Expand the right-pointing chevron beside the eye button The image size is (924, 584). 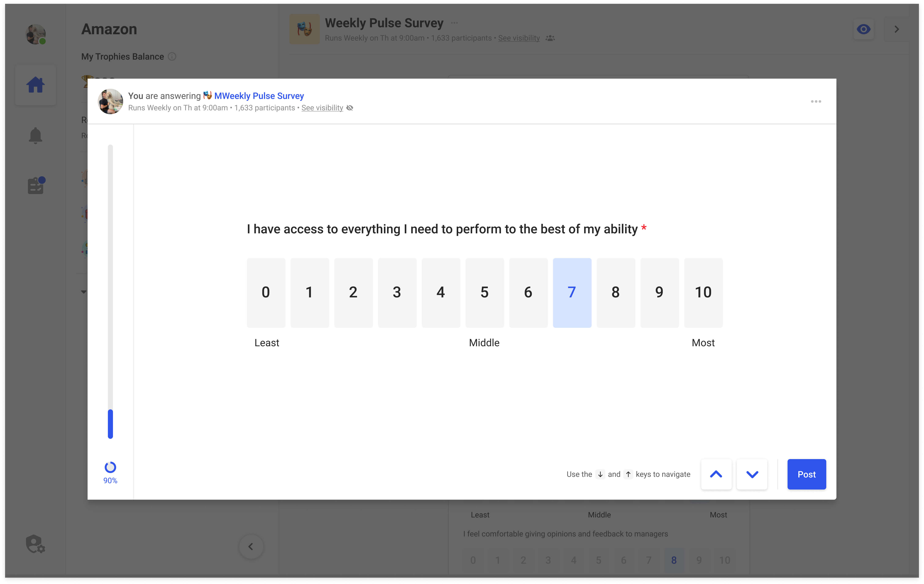(896, 29)
